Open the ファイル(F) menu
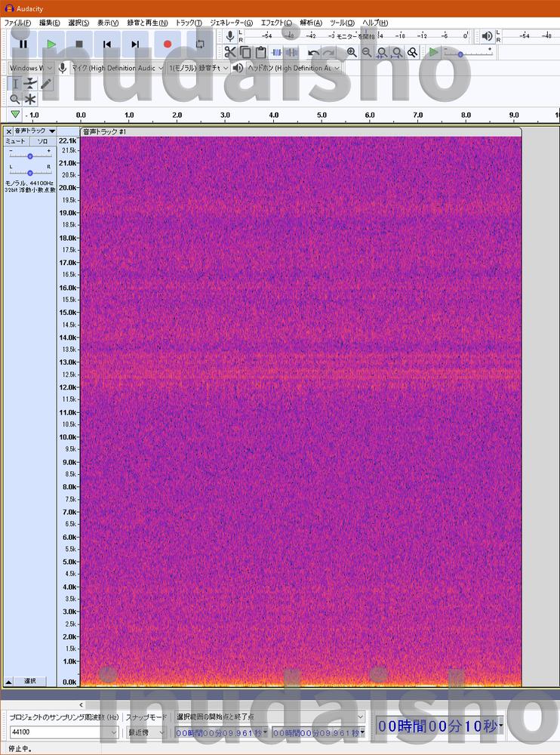Viewport: 560px width, 755px height. click(17, 23)
